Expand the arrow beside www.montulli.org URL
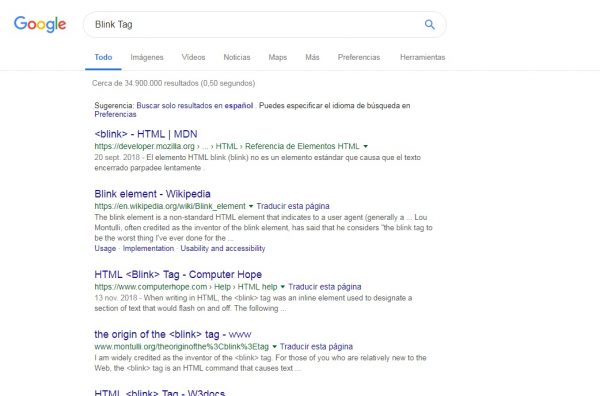This screenshot has height=396, width=600. pyautogui.click(x=274, y=347)
